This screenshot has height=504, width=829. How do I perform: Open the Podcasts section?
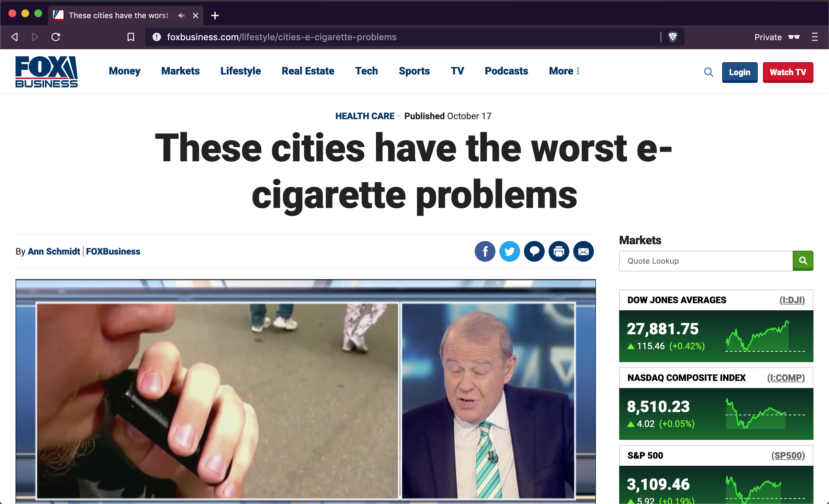pyautogui.click(x=506, y=71)
